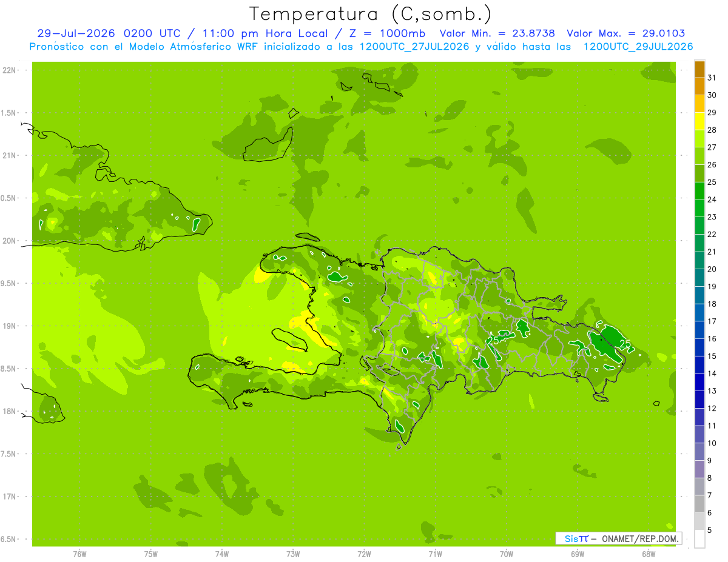Pick the blue legend swatch between 16 and 17
The width and height of the screenshot is (728, 562).
tap(699, 330)
